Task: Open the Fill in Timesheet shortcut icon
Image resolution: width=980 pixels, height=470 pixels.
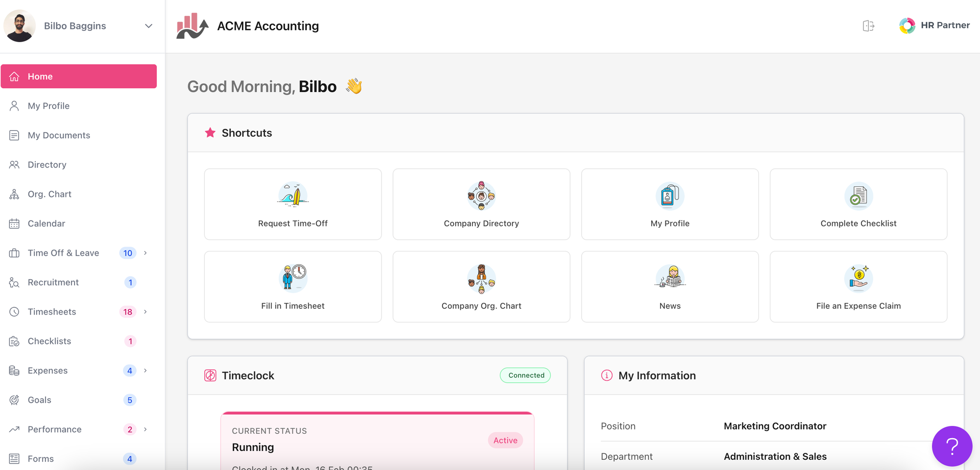Action: 293,278
